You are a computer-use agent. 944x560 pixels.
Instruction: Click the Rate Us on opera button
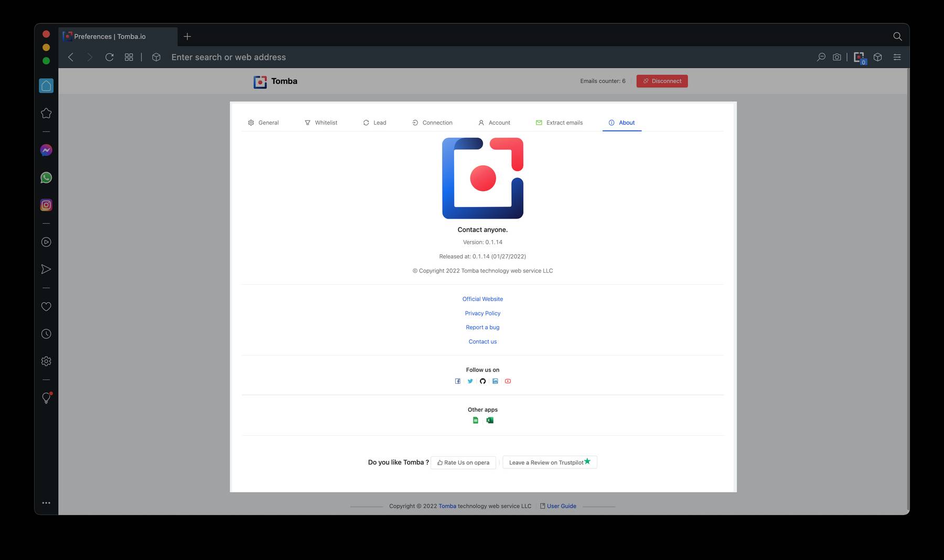tap(463, 462)
